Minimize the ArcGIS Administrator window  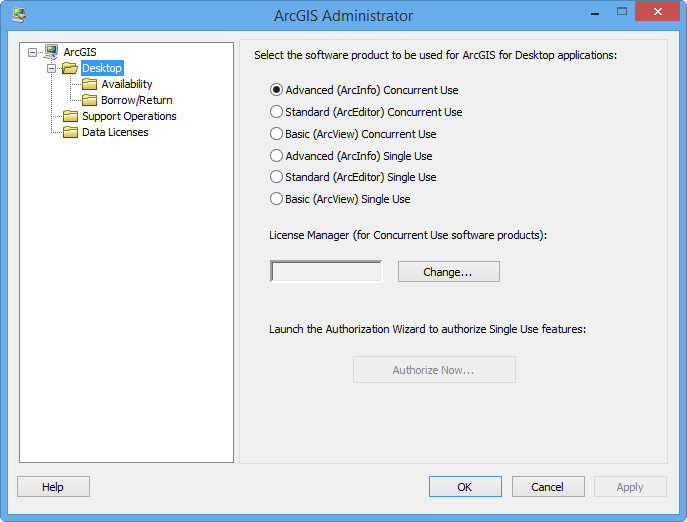click(595, 13)
